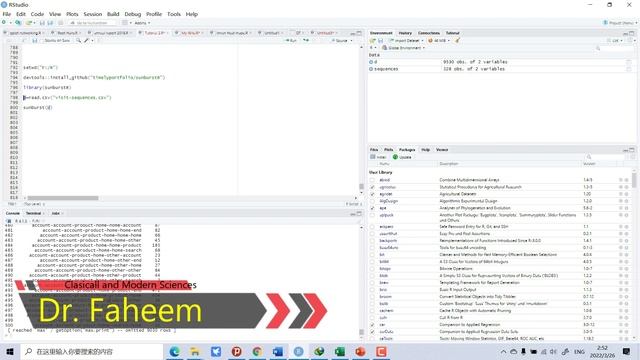Open Microsoft Edge from the taskbar
The width and height of the screenshot is (640, 360).
click(x=175, y=351)
